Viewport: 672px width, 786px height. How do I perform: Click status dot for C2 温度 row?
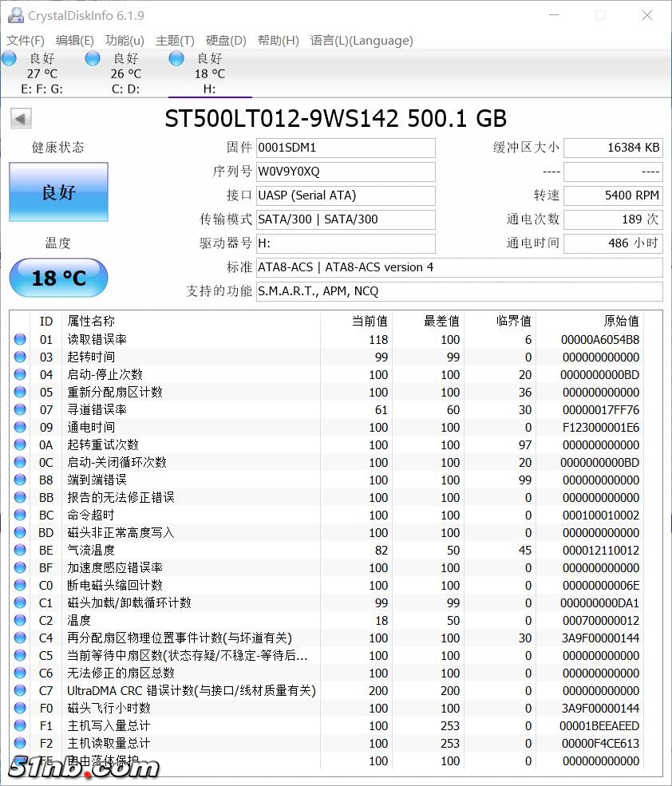coord(20,620)
